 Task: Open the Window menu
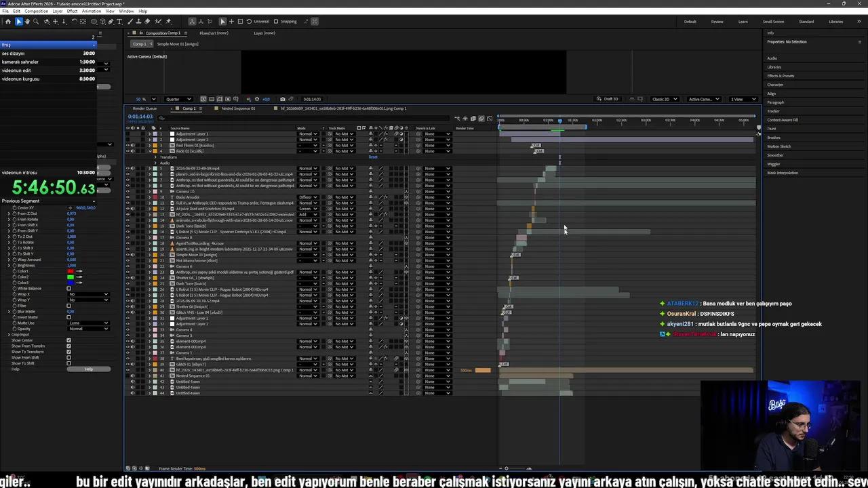tap(126, 12)
